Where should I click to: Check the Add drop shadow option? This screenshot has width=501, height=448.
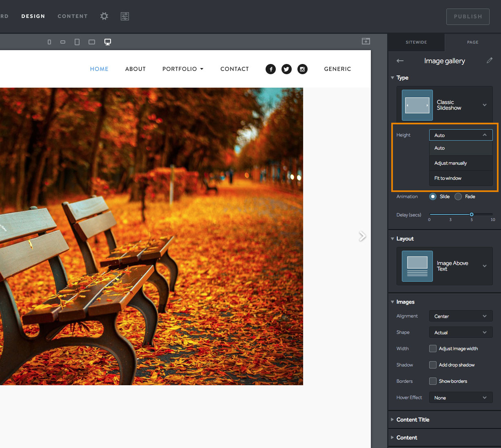tap(433, 365)
